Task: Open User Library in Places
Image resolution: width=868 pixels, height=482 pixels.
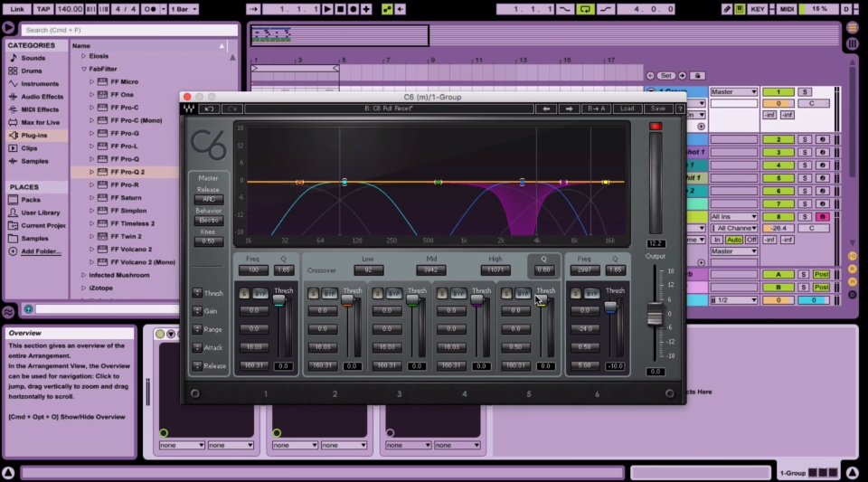Action: [41, 213]
